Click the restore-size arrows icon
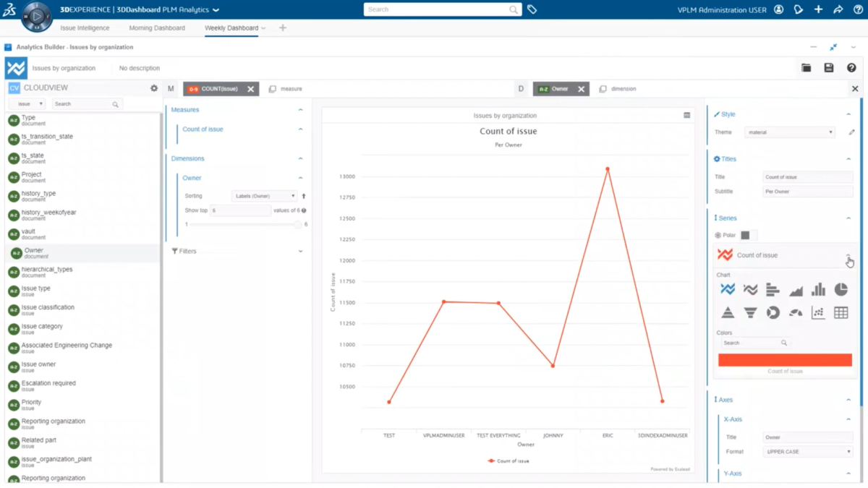 (x=833, y=47)
